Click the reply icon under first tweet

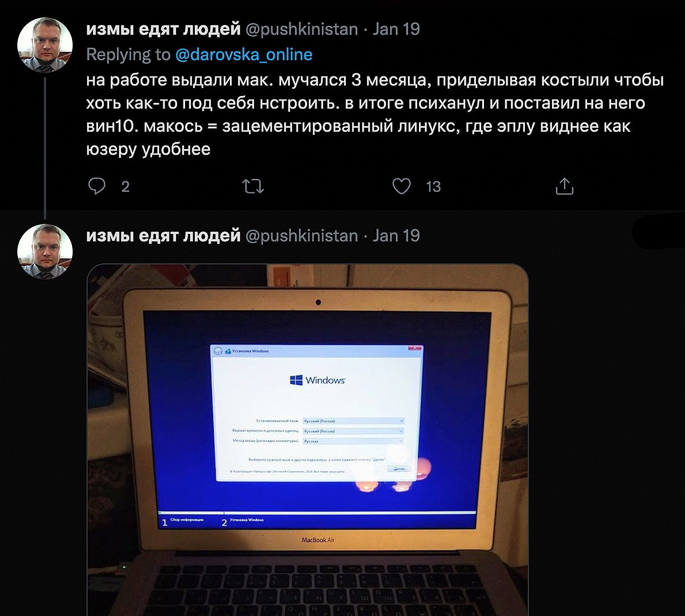pos(97,186)
